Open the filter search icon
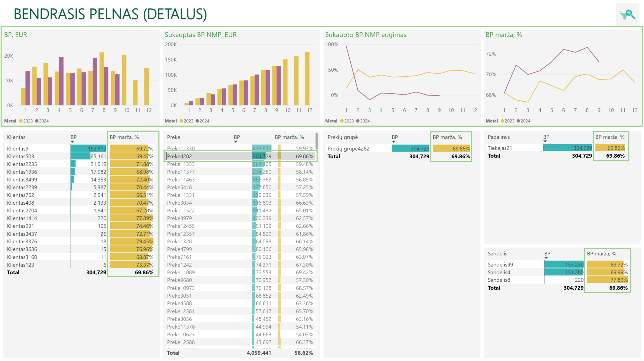The width and height of the screenshot is (644, 361). (627, 15)
